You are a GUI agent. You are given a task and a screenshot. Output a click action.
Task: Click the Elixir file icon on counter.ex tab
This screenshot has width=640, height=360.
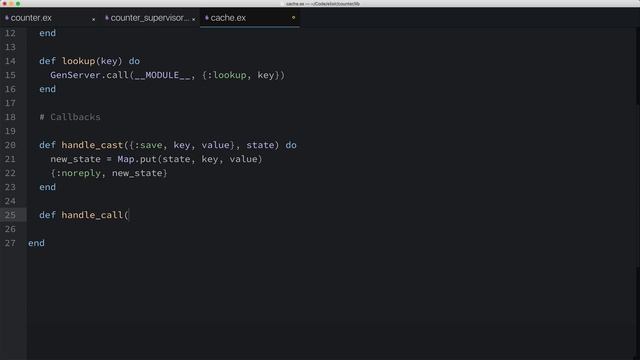pyautogui.click(x=7, y=18)
